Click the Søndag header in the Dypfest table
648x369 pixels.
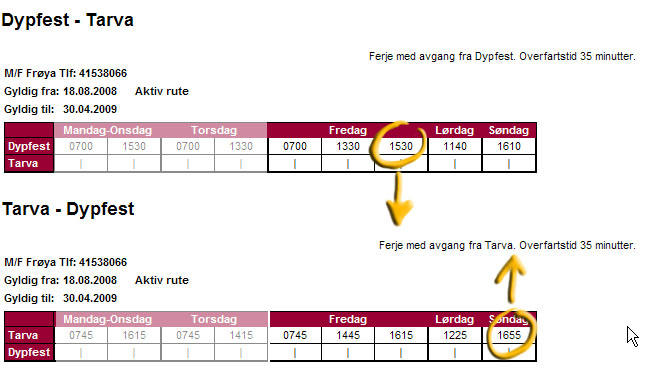509,130
